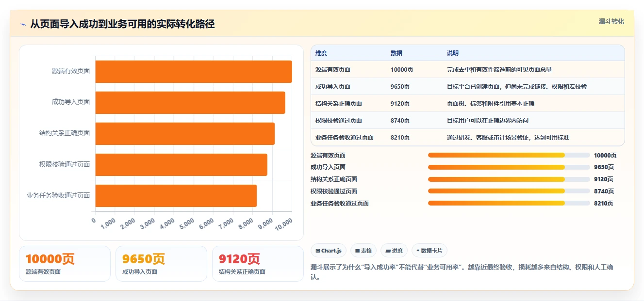Click the lightning icon beside the title
Screen dimensions: 644x301
click(x=23, y=24)
